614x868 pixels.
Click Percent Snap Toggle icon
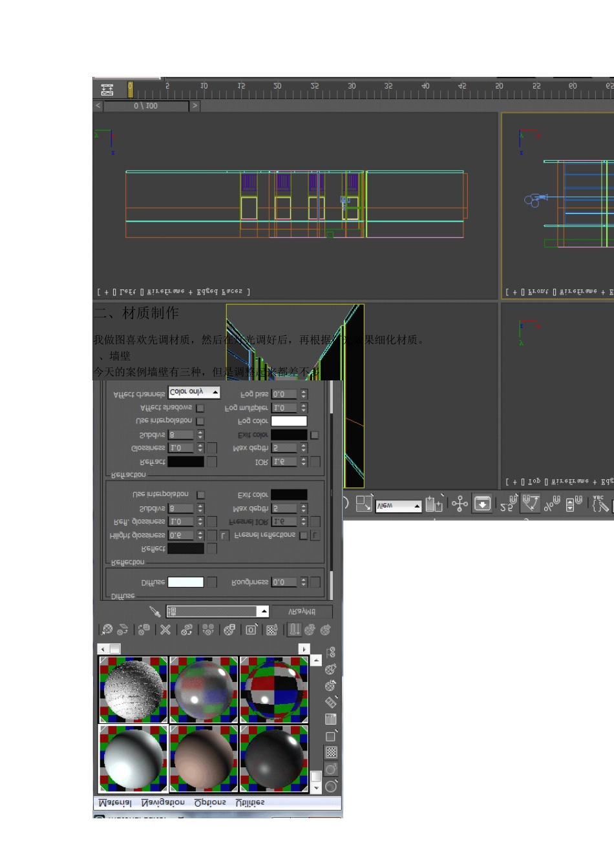552,504
